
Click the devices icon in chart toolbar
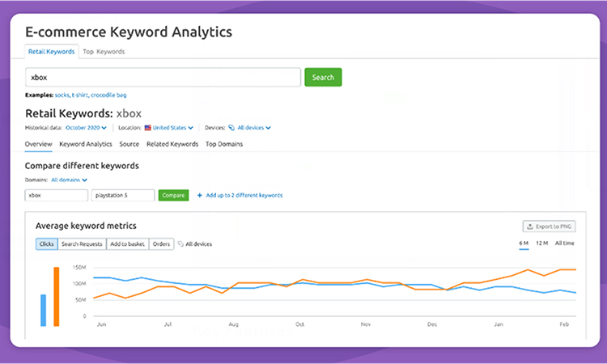click(180, 243)
